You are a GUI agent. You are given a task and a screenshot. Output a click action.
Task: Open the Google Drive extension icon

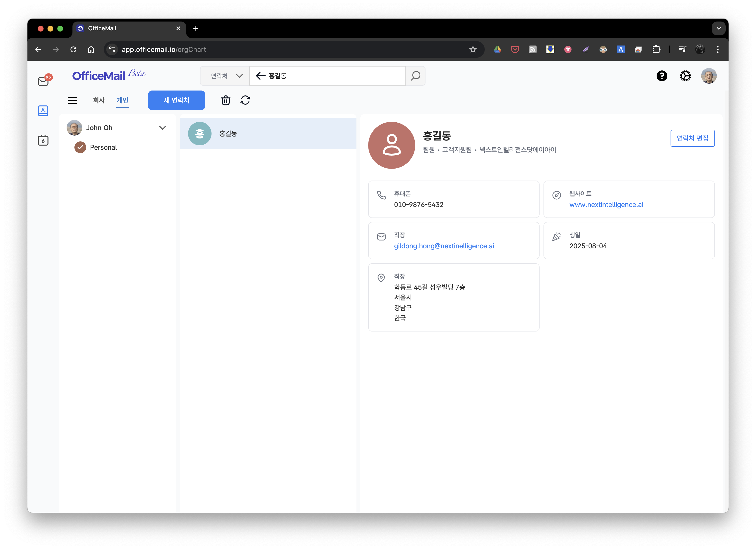point(497,50)
